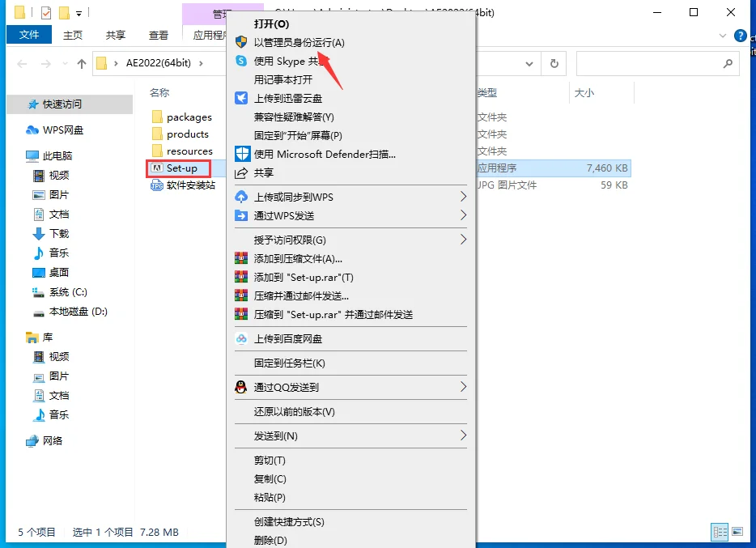This screenshot has width=756, height=548.
Task: Switch to the 主页 ribbon tab
Action: coord(73,35)
